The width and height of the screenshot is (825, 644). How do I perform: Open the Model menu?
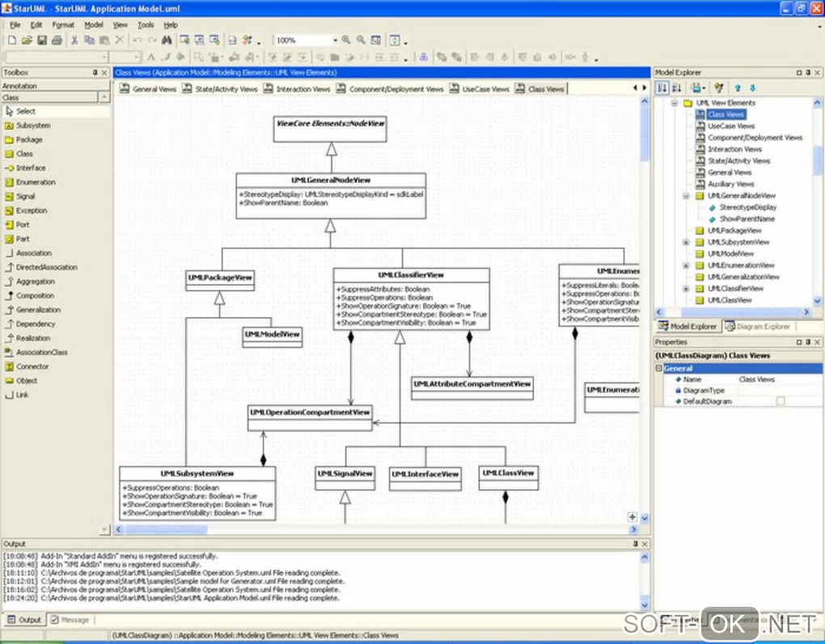tap(94, 25)
